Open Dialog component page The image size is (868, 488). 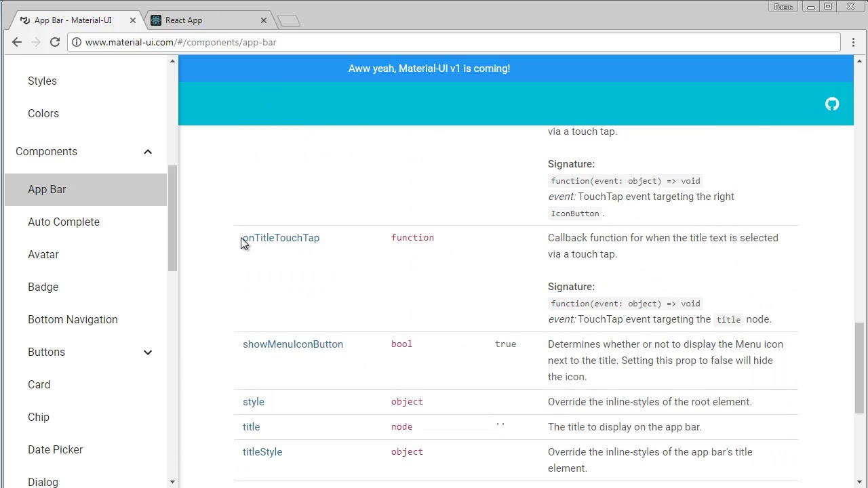coord(43,481)
